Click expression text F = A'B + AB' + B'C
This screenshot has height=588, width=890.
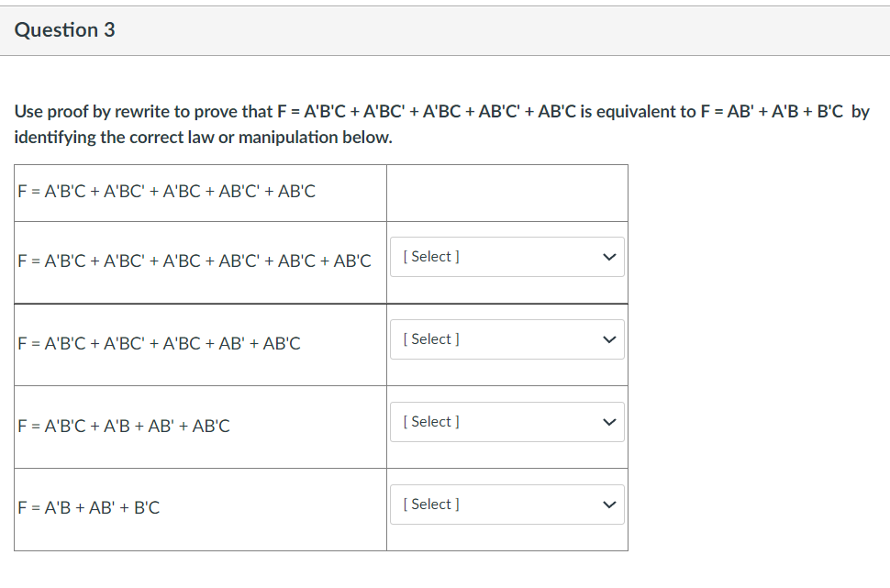pyautogui.click(x=89, y=507)
